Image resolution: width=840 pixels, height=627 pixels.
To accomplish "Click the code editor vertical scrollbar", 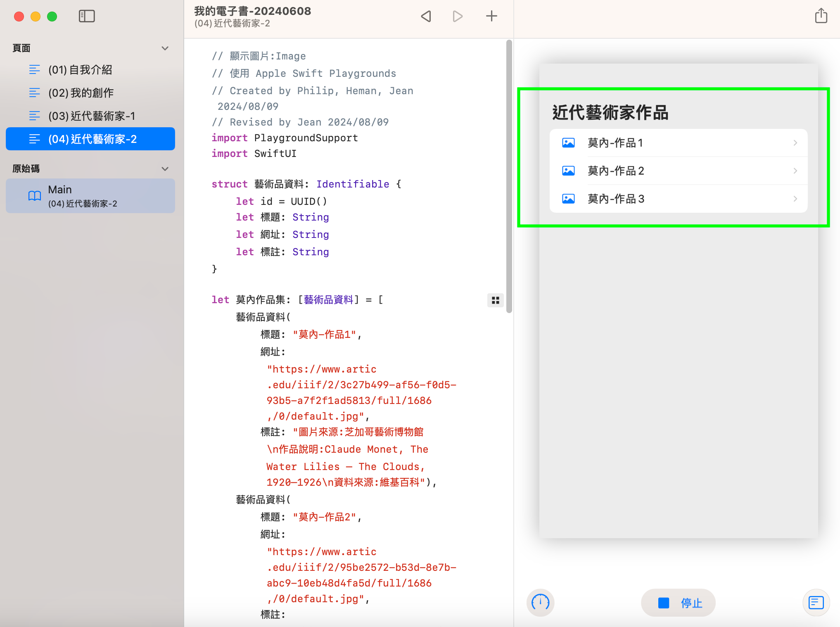I will point(509,176).
